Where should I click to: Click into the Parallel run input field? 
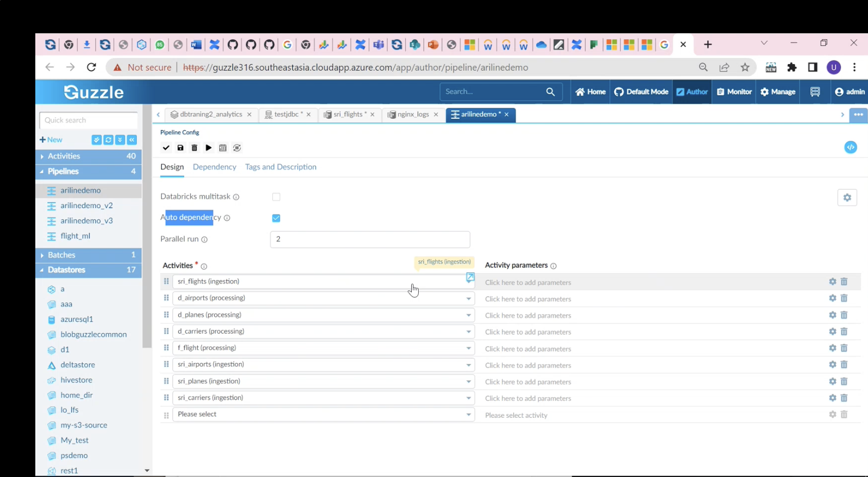tap(369, 239)
